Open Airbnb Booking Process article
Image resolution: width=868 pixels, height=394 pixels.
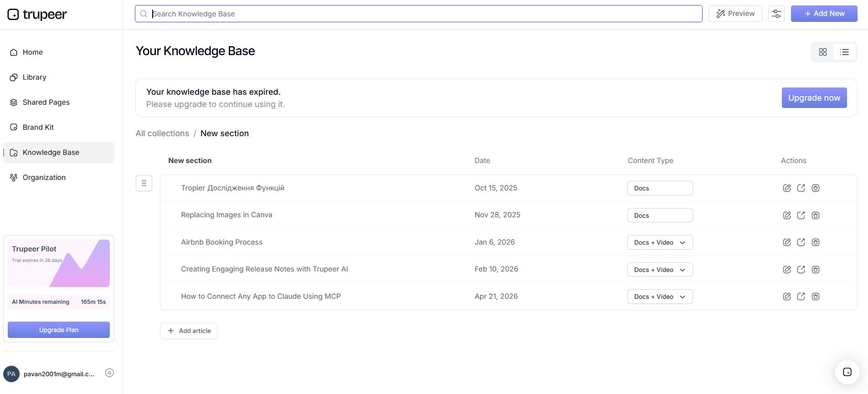click(221, 242)
